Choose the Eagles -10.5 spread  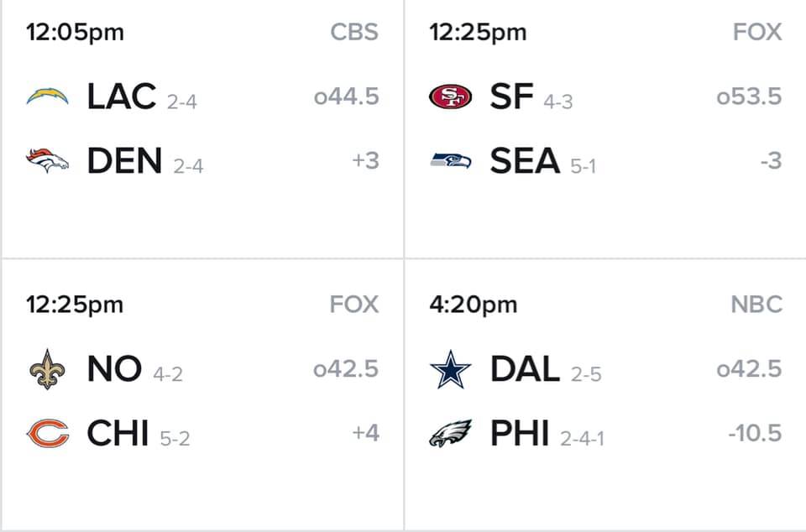coord(754,434)
